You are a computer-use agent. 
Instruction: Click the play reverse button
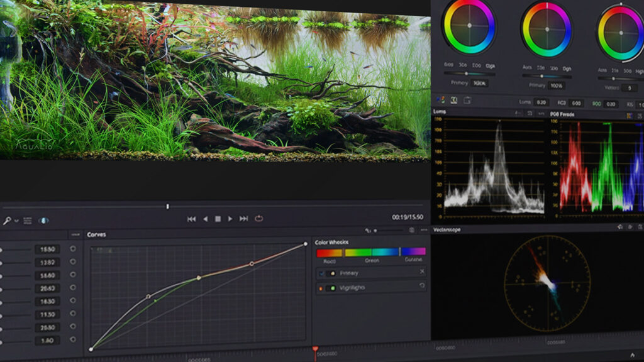click(205, 219)
